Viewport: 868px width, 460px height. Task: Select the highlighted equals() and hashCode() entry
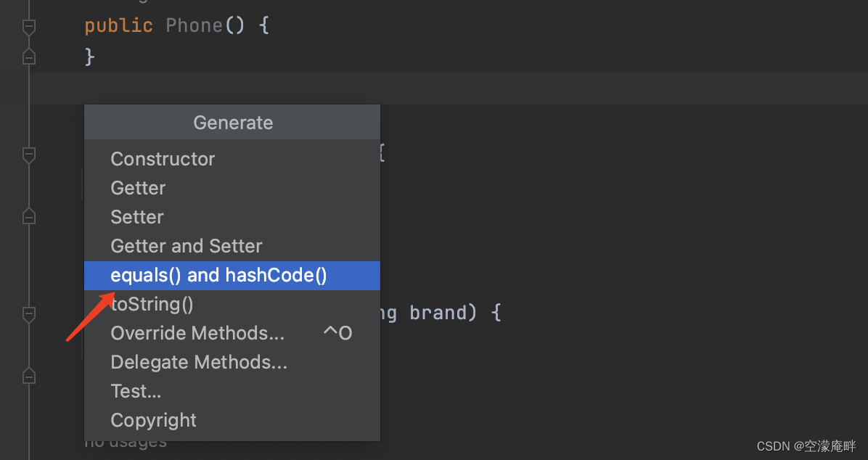218,275
